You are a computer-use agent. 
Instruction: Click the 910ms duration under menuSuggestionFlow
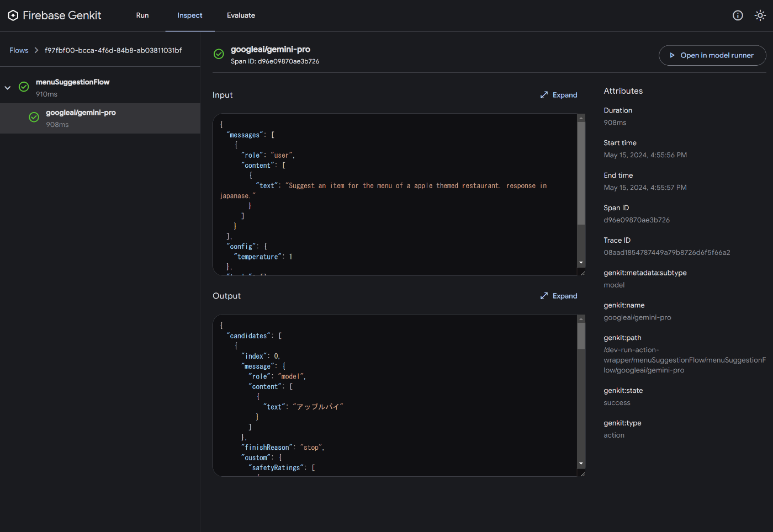[46, 94]
